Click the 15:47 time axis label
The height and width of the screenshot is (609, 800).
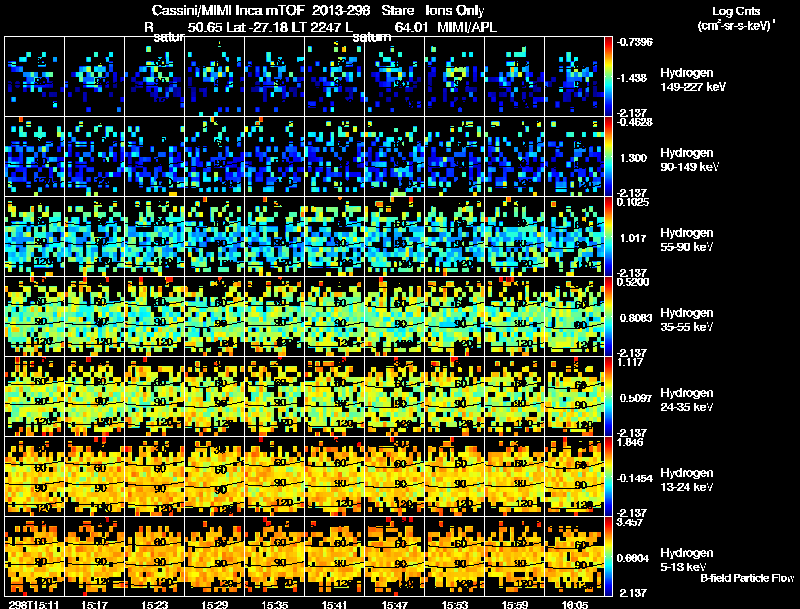[x=394, y=605]
